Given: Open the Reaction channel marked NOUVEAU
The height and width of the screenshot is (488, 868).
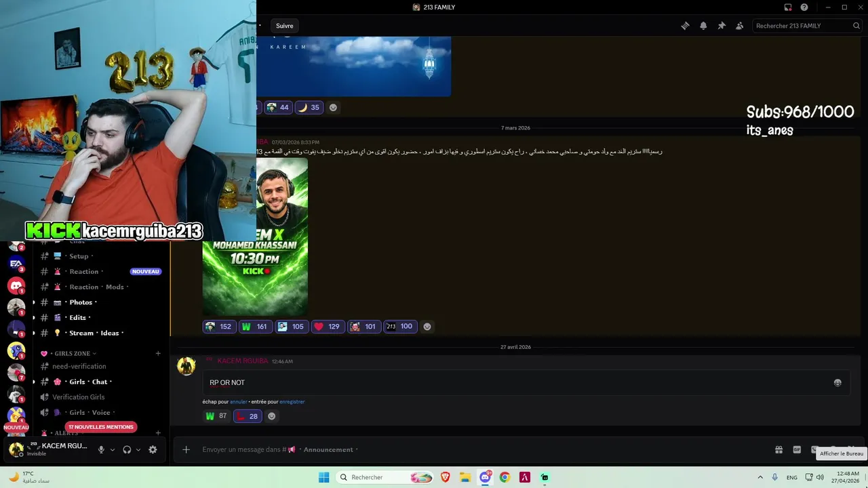Looking at the screenshot, I should [100, 271].
